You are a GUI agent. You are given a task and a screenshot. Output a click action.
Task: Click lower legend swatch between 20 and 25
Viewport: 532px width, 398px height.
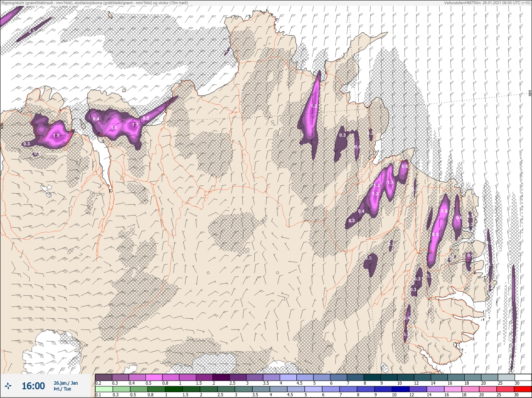(488, 389)
